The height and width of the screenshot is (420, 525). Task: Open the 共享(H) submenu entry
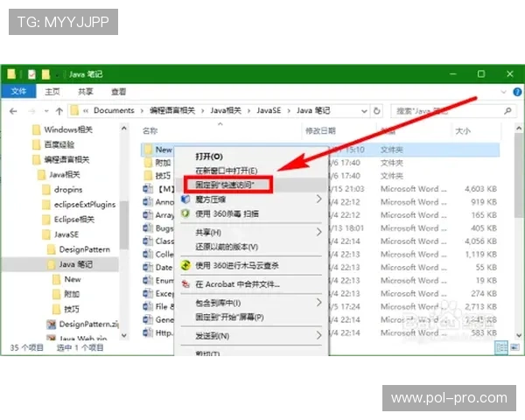[x=251, y=232]
